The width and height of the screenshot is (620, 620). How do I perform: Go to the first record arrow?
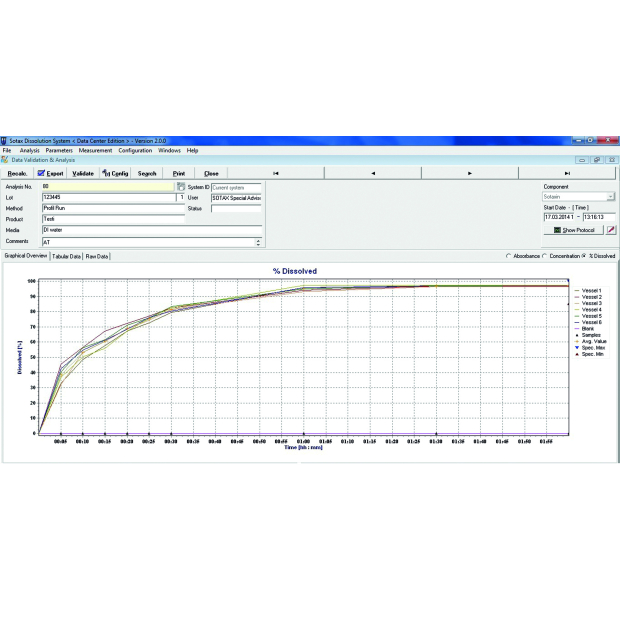[x=276, y=173]
